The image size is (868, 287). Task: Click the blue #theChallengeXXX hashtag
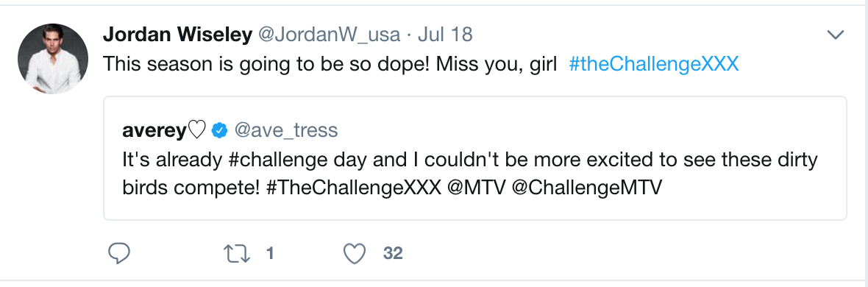[x=654, y=64]
